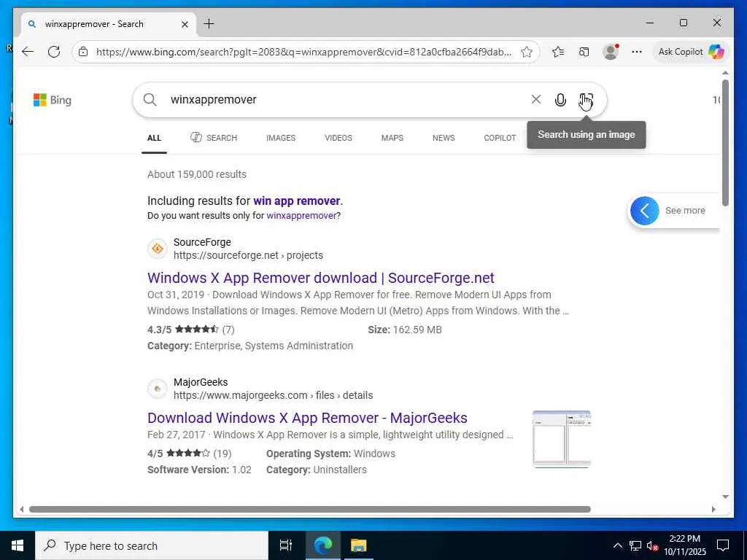Click the scroll down arrow
This screenshot has height=560, width=747.
725,497
